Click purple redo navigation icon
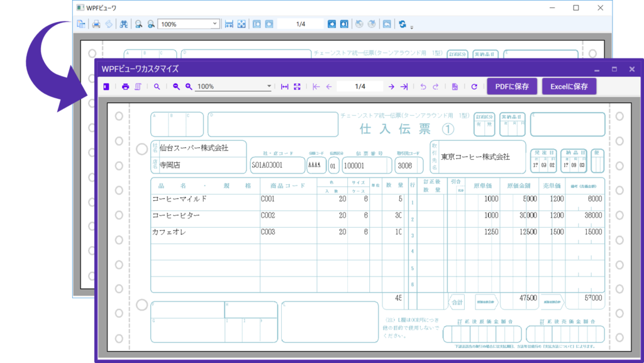The image size is (644, 363). pos(436,87)
